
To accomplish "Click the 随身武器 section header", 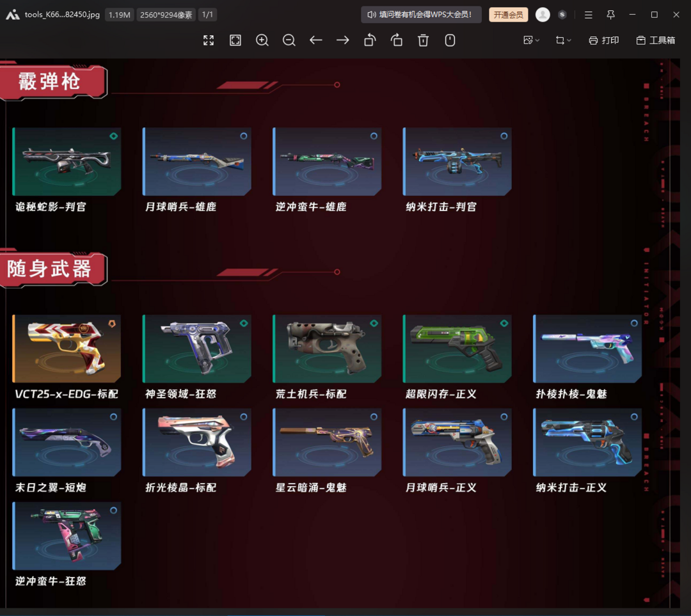I will click(x=52, y=269).
